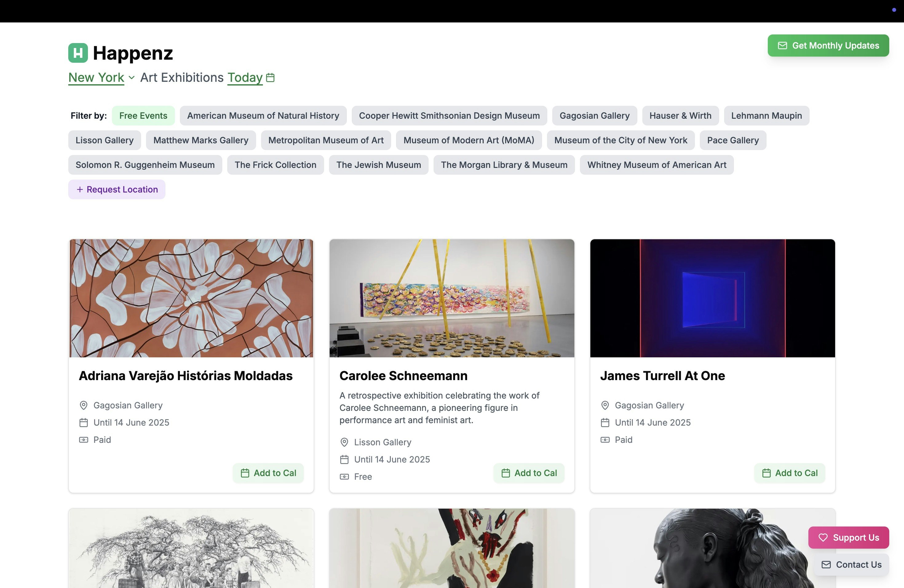Click the blue dot in the top bar

coord(894,10)
